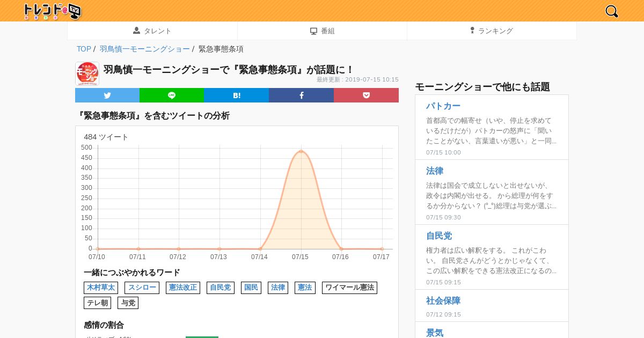Open パトカー topic in sidebar
Viewport: 644px width, 338px height.
click(x=443, y=106)
